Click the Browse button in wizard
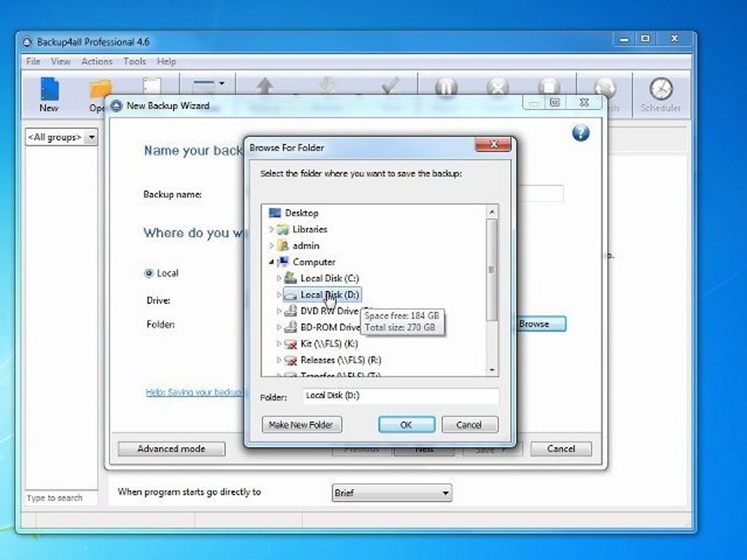This screenshot has width=747, height=560. [542, 324]
